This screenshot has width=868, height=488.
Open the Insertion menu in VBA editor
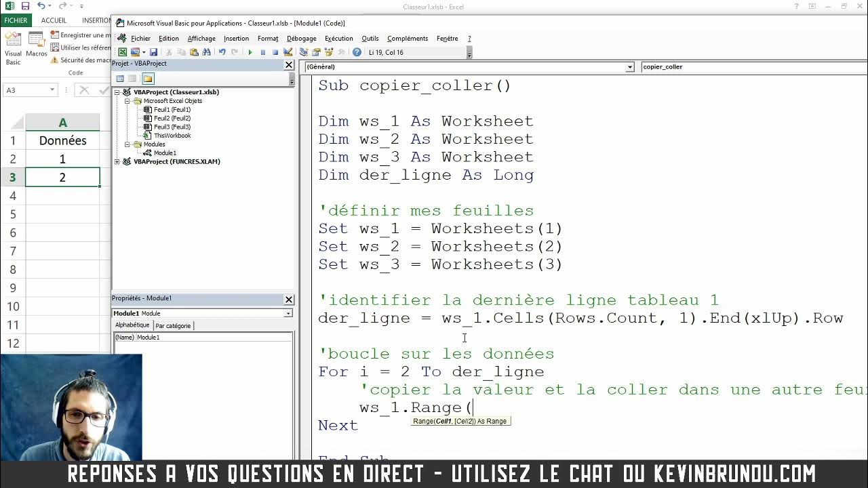(236, 39)
